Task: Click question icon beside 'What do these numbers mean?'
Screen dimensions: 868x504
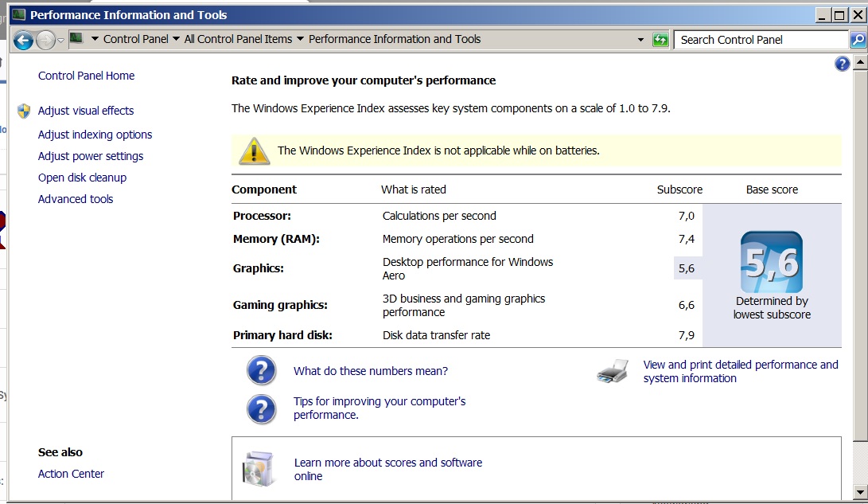Action: (x=262, y=371)
